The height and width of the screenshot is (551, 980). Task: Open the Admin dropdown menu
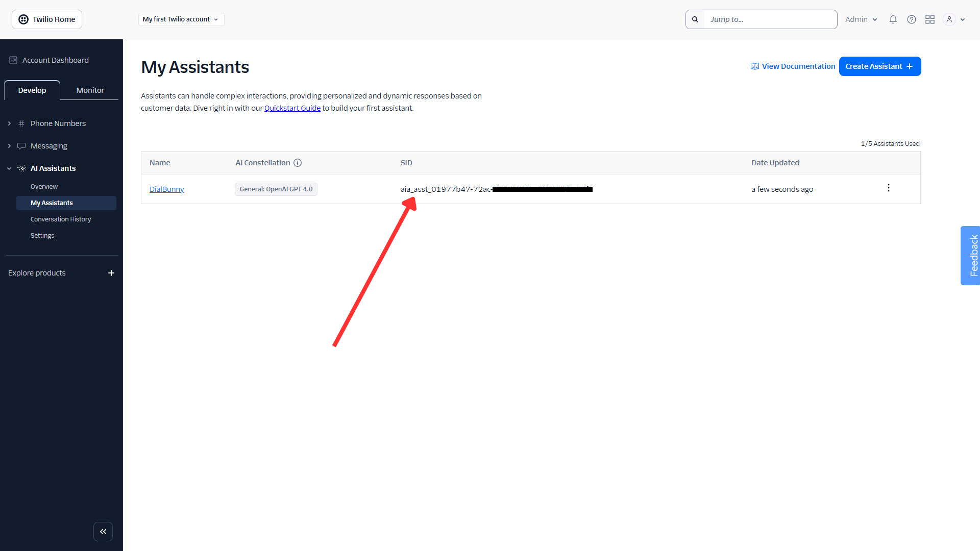(861, 19)
